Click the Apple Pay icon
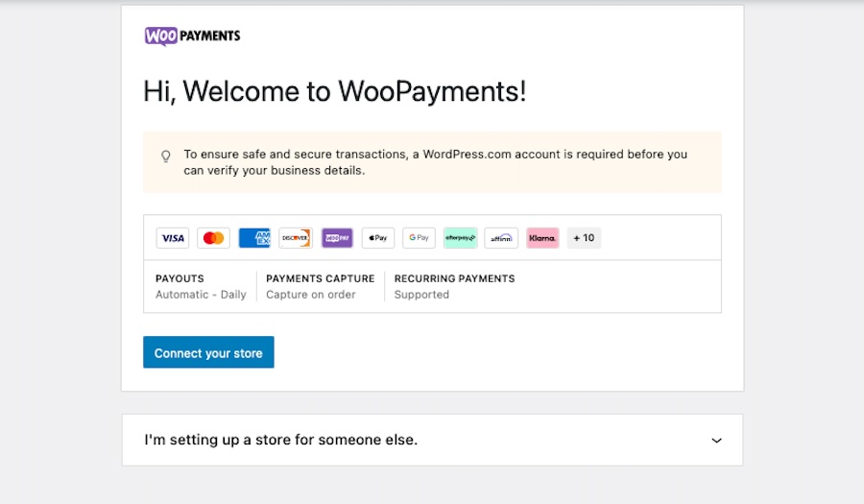Image resolution: width=864 pixels, height=504 pixels. click(x=378, y=238)
